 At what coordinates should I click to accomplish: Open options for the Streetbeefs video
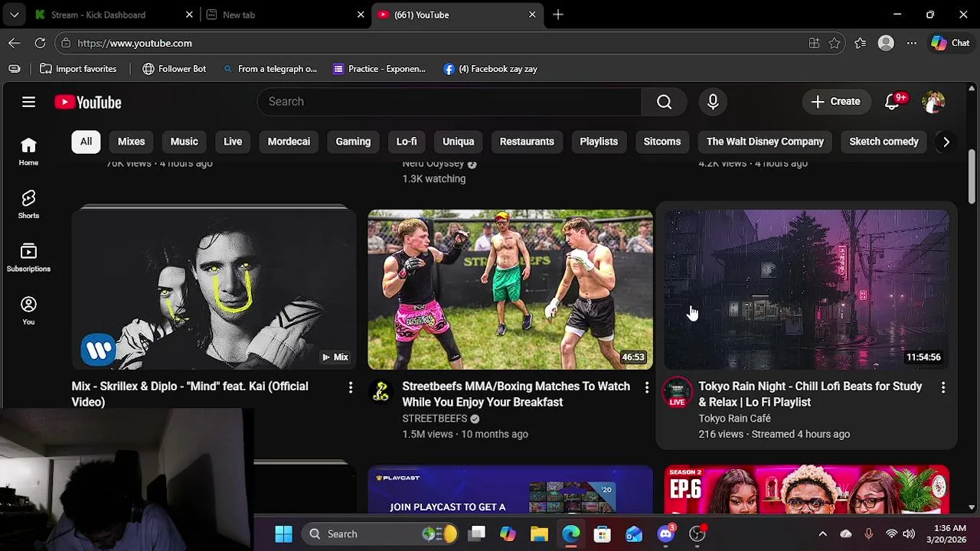pos(646,388)
